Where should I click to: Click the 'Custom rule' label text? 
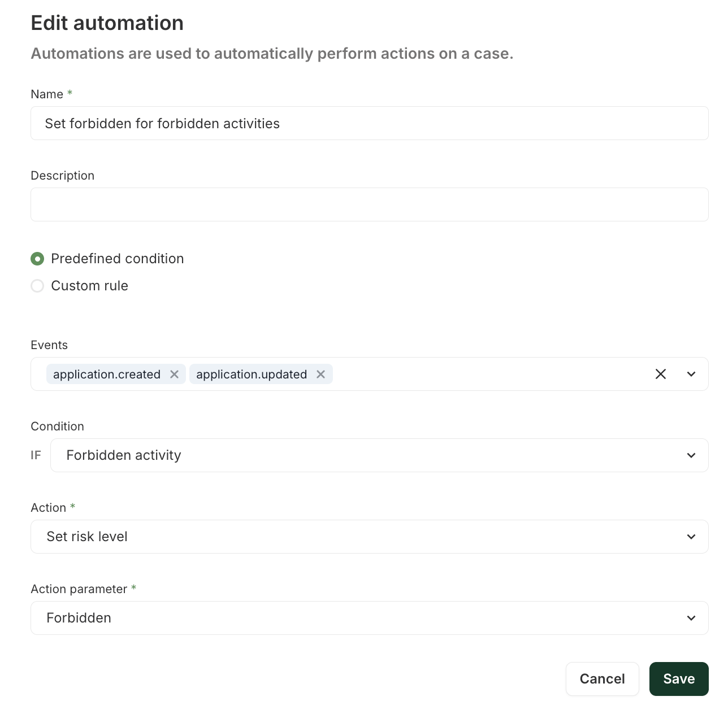pos(89,286)
